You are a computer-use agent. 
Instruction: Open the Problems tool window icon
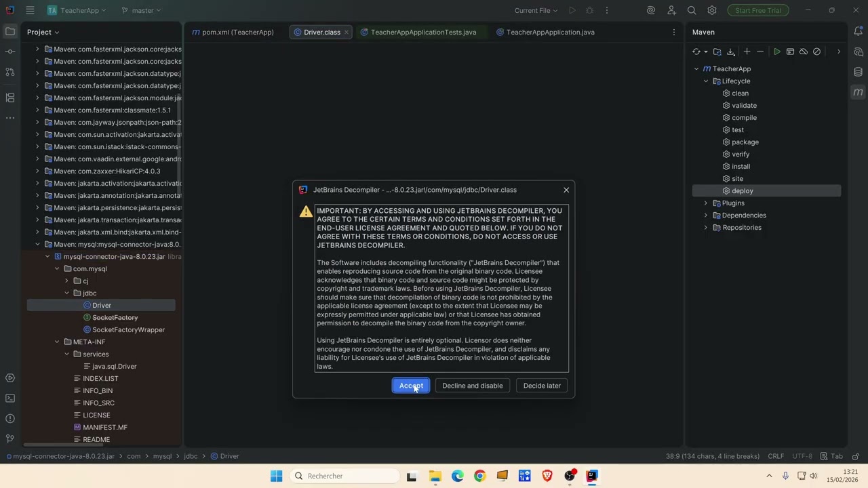pos(9,419)
